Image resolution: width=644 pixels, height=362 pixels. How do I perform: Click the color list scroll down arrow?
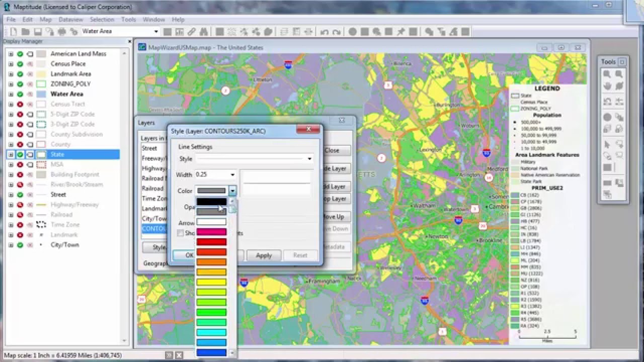coord(232,353)
